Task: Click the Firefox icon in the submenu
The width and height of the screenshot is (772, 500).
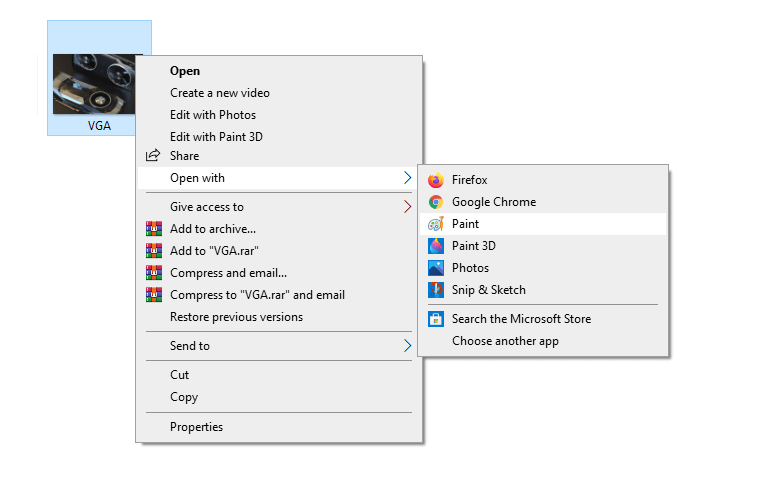Action: coord(436,180)
